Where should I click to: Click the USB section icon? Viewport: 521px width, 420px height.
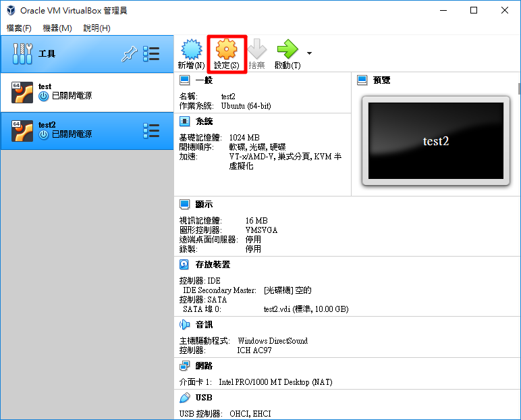point(184,398)
